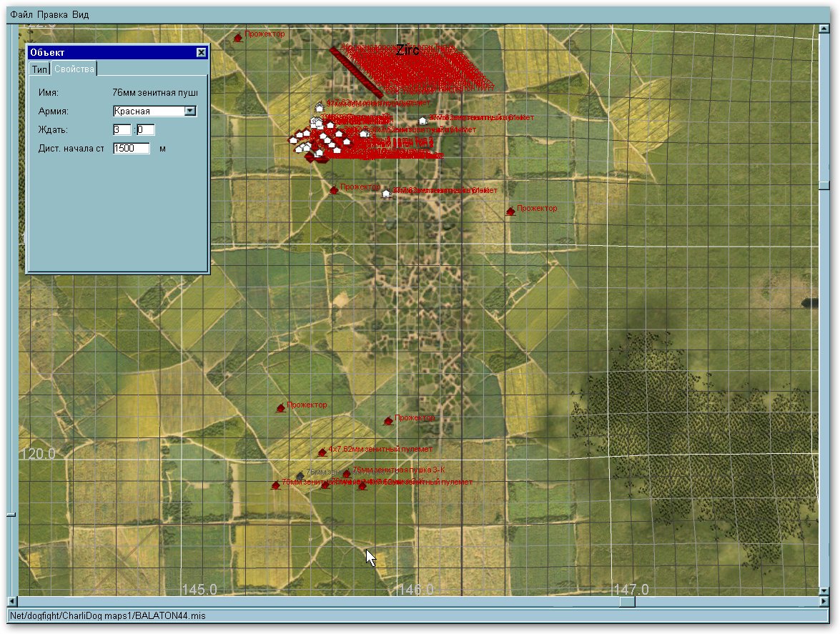Image resolution: width=840 pixels, height=634 pixels.
Task: Click vertical scrollbar up arrow
Action: (x=824, y=29)
